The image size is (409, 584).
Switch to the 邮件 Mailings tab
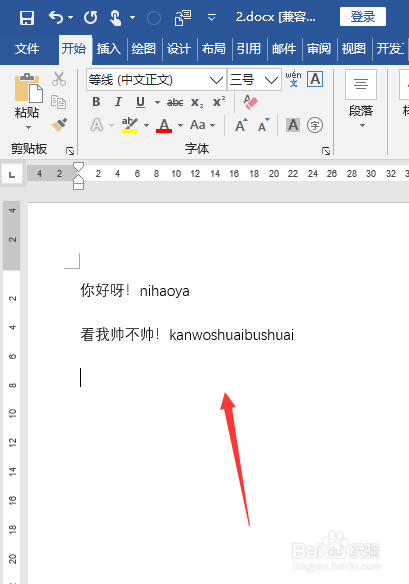point(284,48)
